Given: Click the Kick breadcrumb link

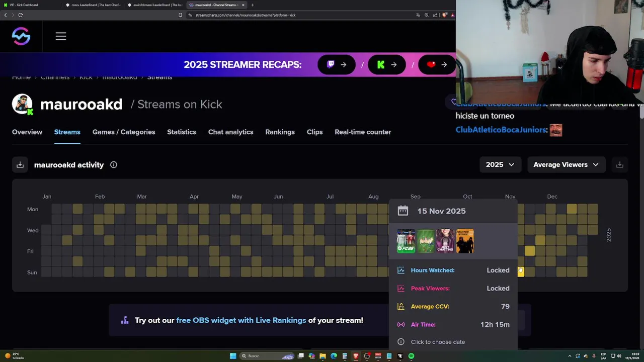Looking at the screenshot, I should (86, 77).
